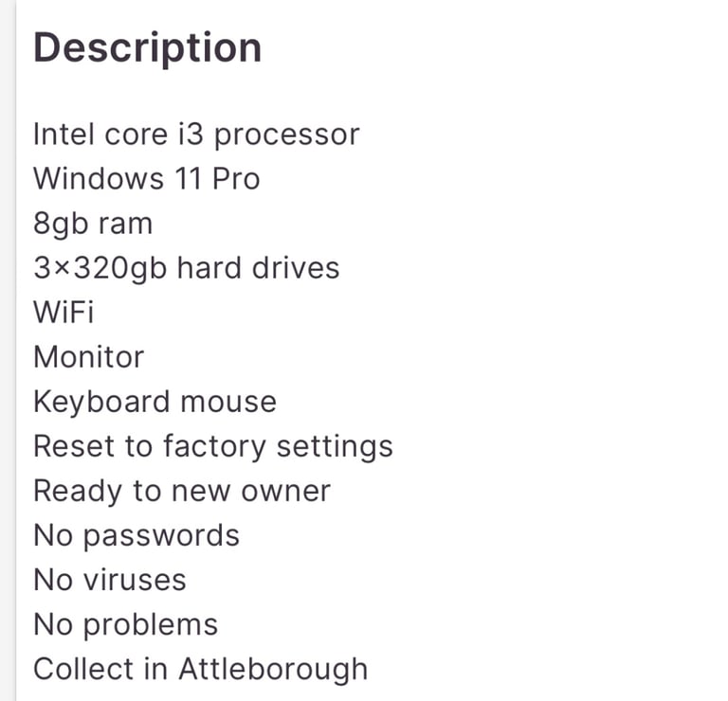Viewport: 728px width, 701px height.
Task: Click Ready to new owner line
Action: (x=182, y=491)
